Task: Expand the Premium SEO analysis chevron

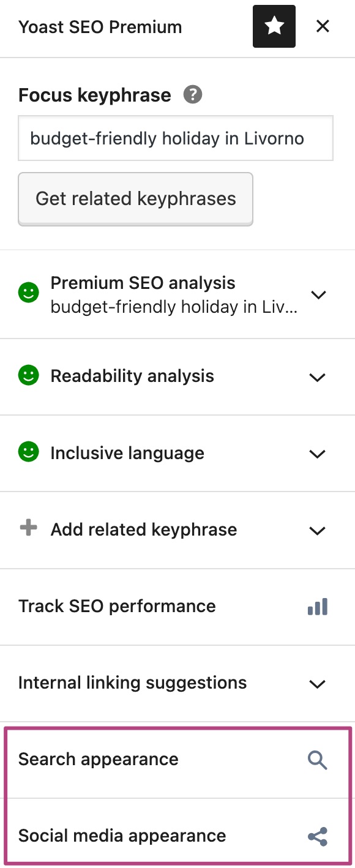Action: (318, 294)
